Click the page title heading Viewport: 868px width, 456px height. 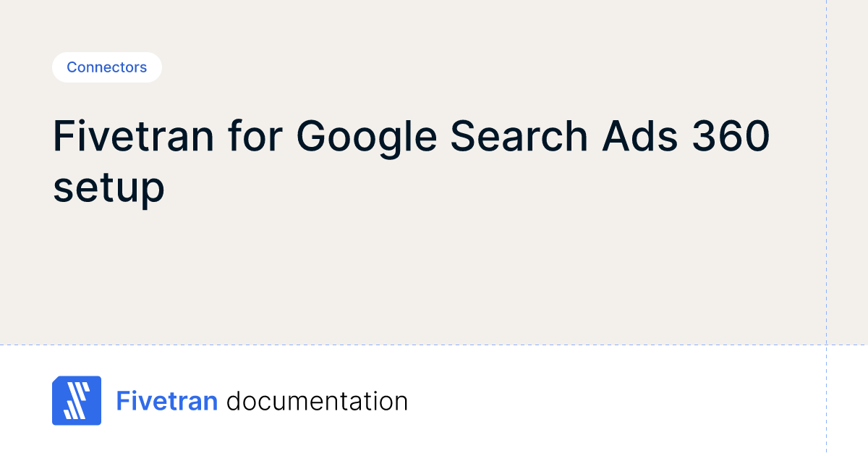(x=411, y=161)
